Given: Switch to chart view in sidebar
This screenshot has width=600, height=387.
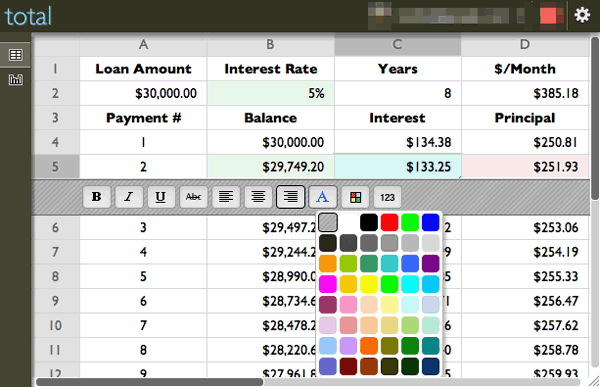Looking at the screenshot, I should coord(16,80).
